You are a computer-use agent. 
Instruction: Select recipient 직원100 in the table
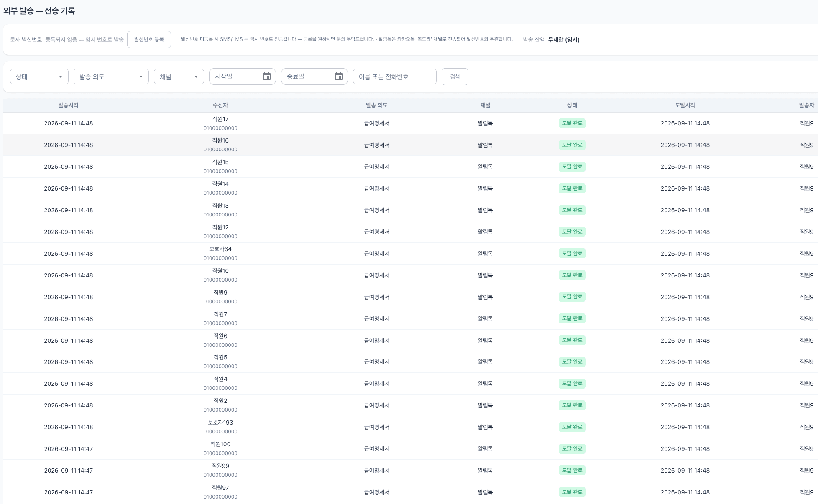[220, 444]
